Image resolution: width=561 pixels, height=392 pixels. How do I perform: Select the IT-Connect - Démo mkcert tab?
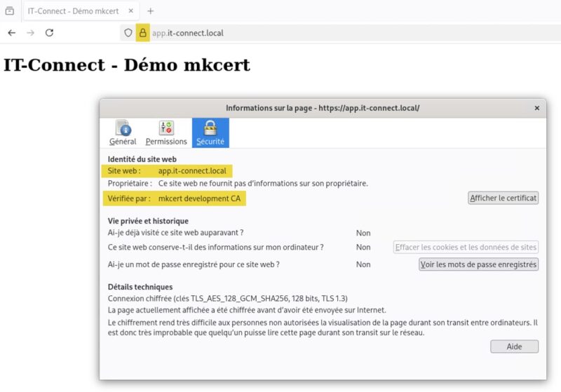pyautogui.click(x=81, y=11)
